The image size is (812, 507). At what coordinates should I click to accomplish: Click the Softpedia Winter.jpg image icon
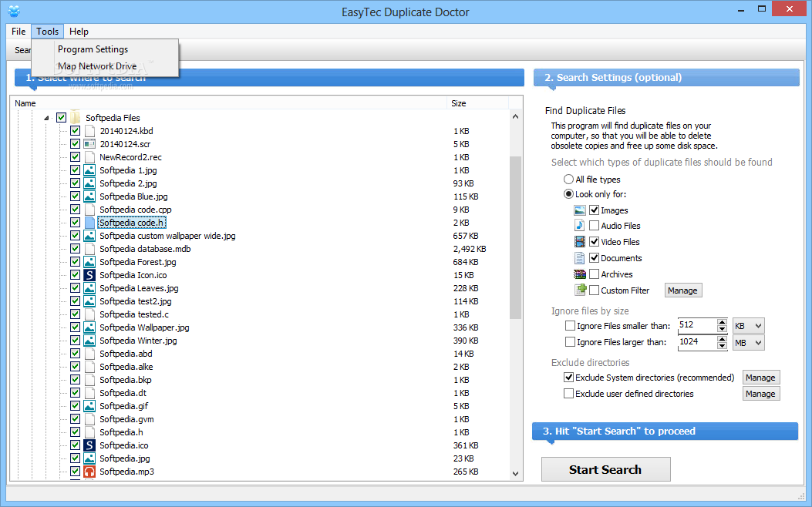click(x=89, y=341)
